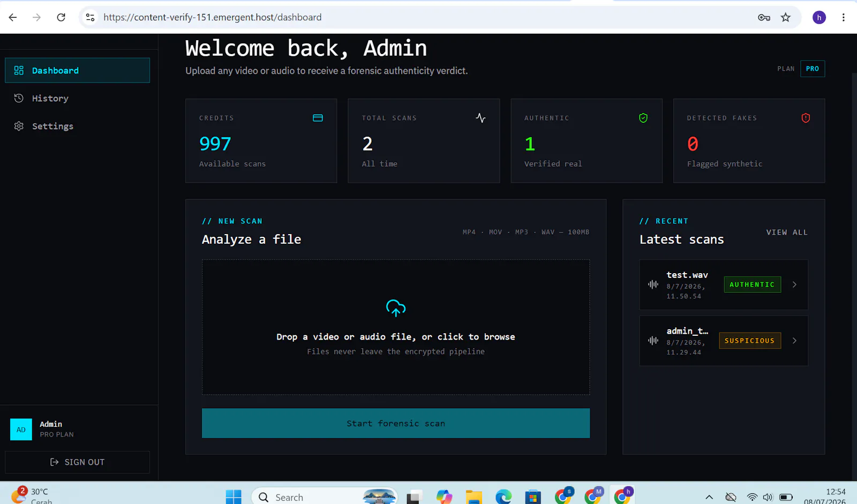Open the History page in sidebar
857x504 pixels.
pos(77,98)
